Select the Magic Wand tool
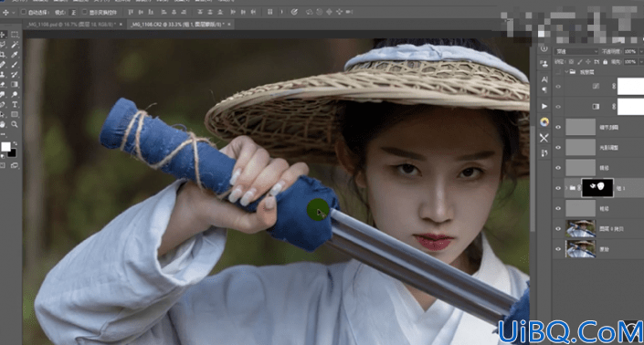Screen dimensions: 644x345 [x=15, y=45]
